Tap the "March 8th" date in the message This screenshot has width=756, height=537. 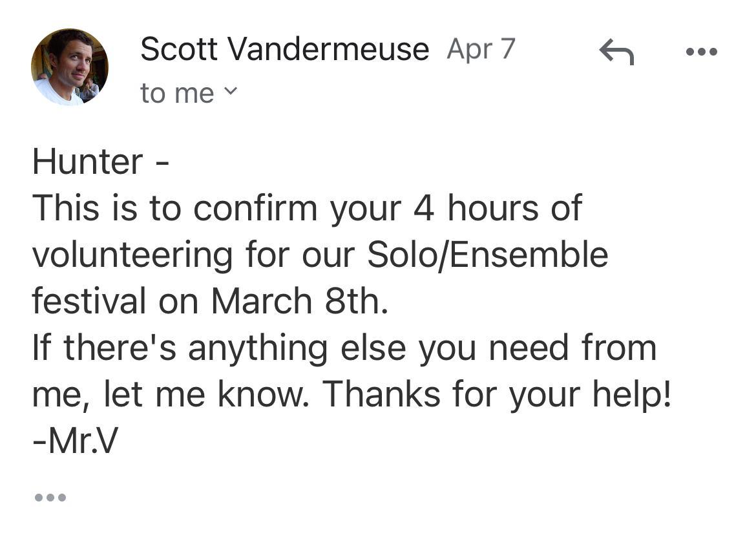[x=299, y=301]
